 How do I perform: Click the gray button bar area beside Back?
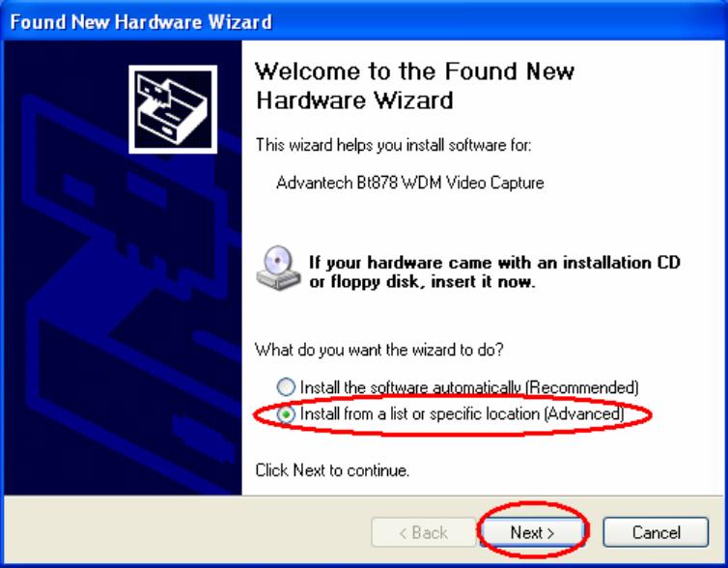pyautogui.click(x=185, y=532)
